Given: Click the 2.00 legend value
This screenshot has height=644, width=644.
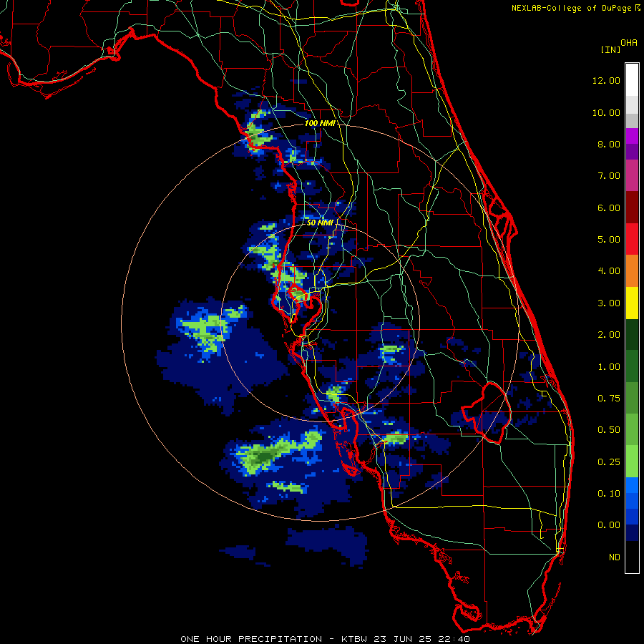Looking at the screenshot, I should click(609, 335).
